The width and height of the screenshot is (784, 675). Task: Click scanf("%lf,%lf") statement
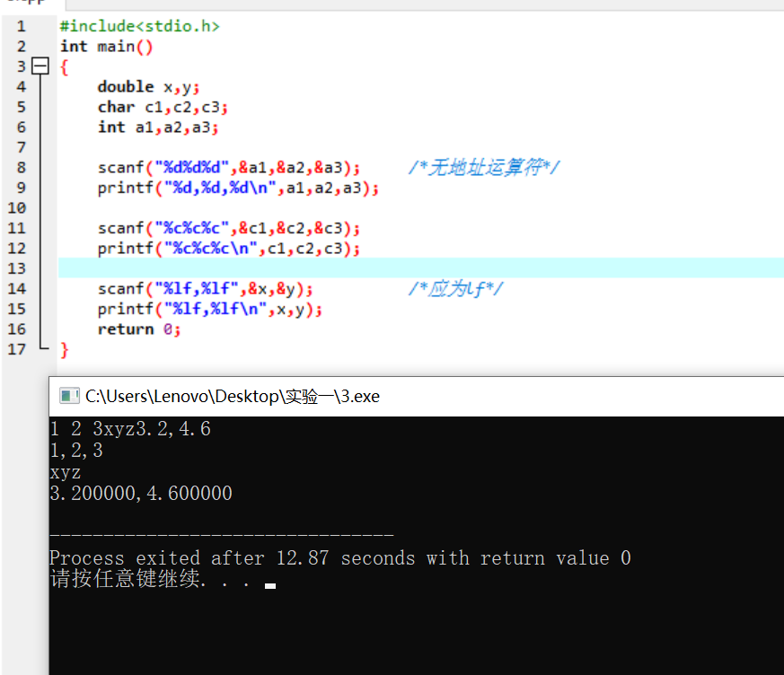pyautogui.click(x=205, y=289)
